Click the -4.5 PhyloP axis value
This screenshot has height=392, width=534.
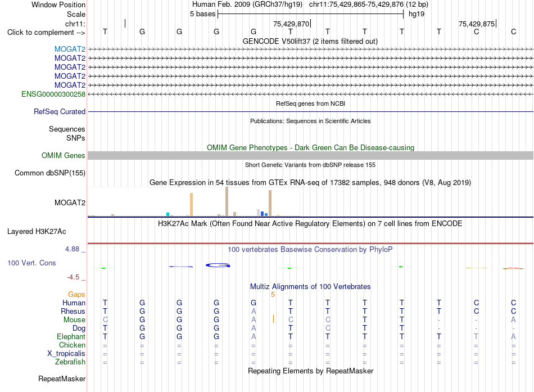(x=73, y=277)
